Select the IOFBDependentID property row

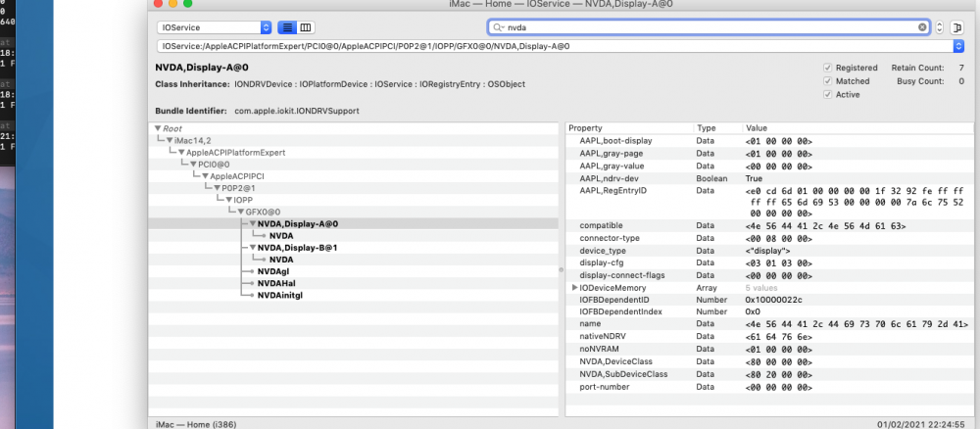click(x=769, y=300)
